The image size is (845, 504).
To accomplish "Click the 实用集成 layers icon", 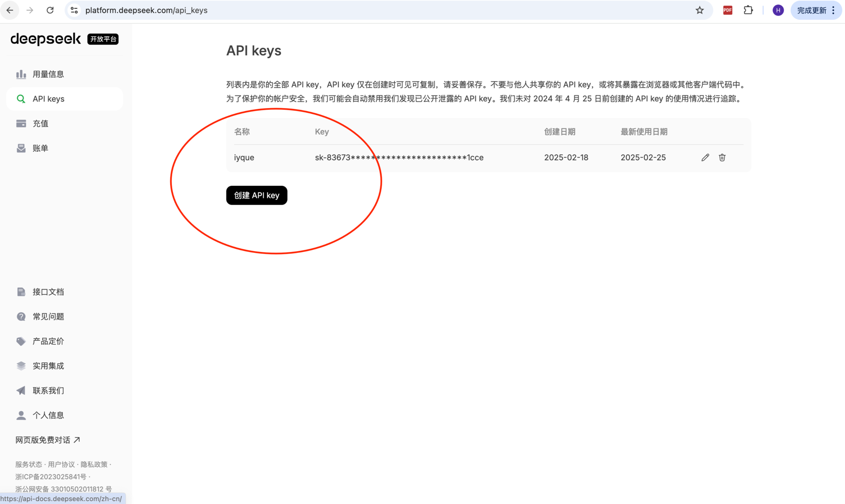I will (21, 366).
